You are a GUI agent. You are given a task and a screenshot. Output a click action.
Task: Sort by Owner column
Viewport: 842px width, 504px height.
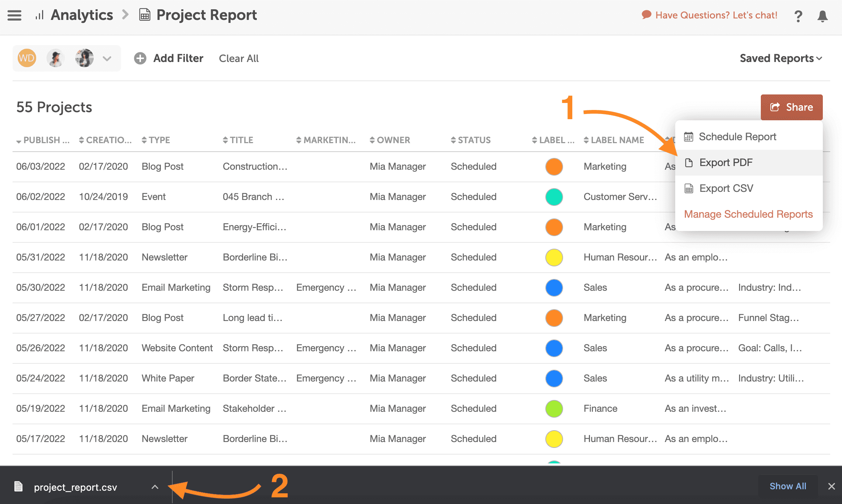pos(390,140)
